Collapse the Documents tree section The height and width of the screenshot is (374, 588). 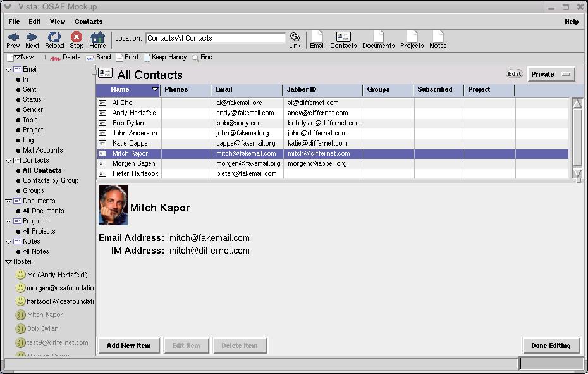tap(8, 201)
